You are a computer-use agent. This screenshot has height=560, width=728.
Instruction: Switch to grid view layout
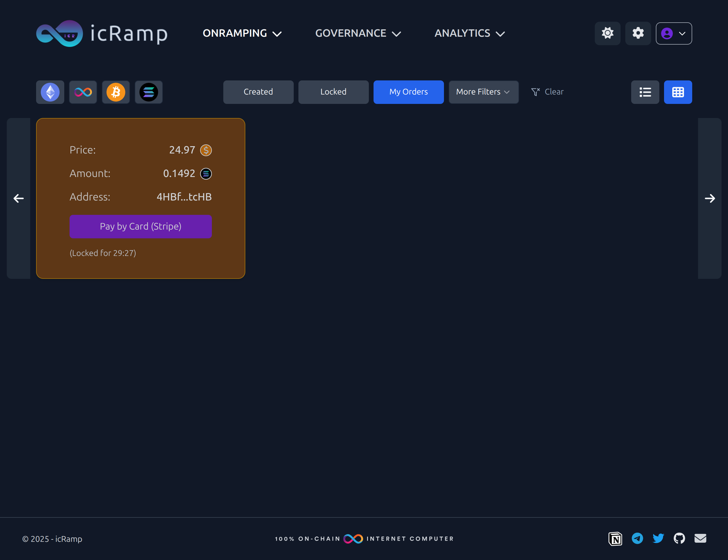678,92
